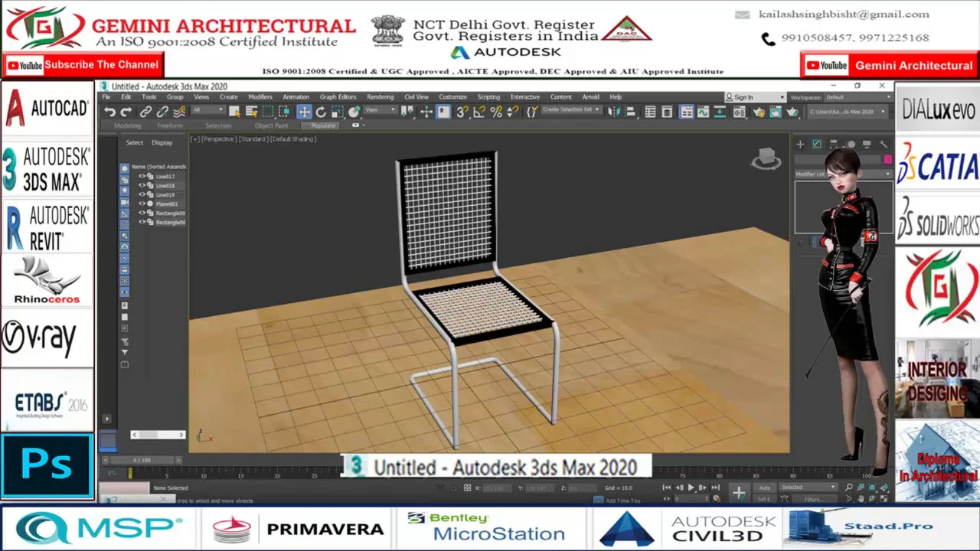Open the Rendered Frame Window icon

[776, 112]
